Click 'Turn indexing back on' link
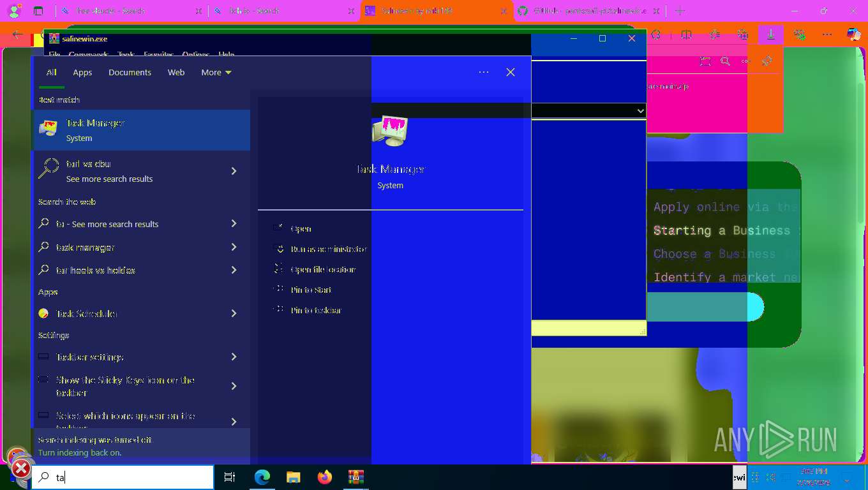 click(x=80, y=452)
